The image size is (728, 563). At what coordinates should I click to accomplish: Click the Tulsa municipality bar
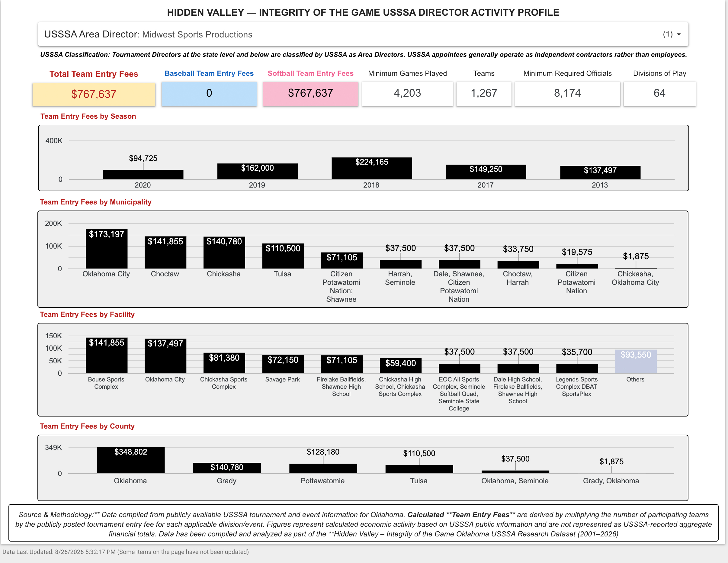coord(283,256)
